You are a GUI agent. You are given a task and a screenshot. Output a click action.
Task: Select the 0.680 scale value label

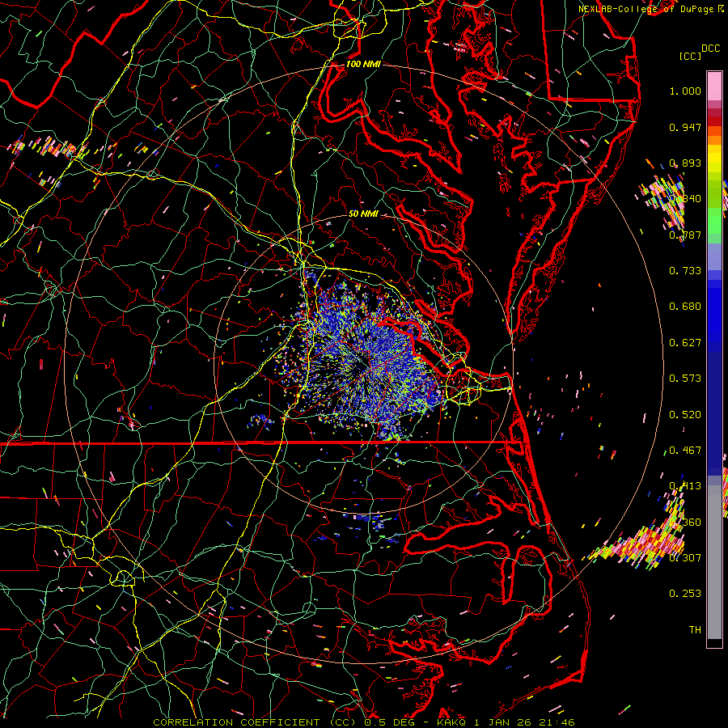pos(685,307)
